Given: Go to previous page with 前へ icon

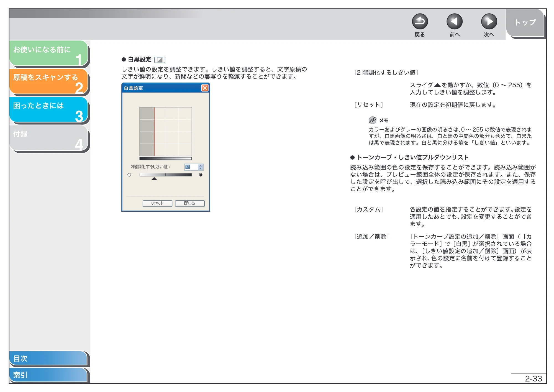Looking at the screenshot, I should coord(454,21).
